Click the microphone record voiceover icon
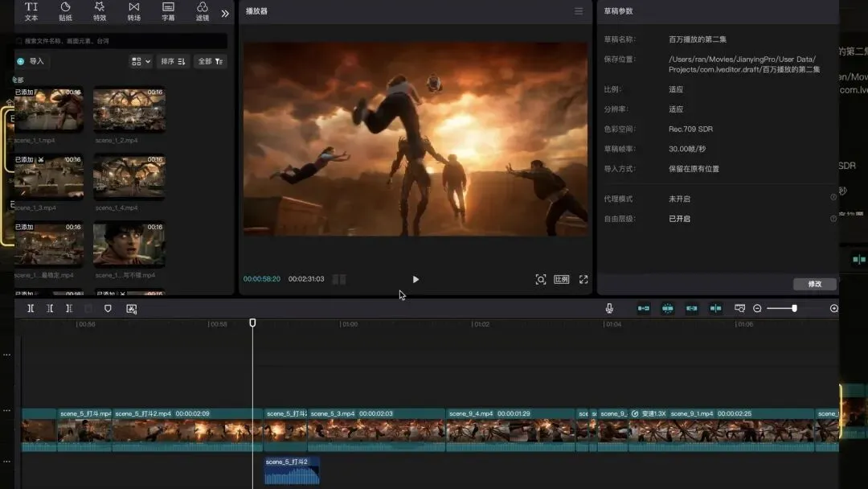 [609, 308]
